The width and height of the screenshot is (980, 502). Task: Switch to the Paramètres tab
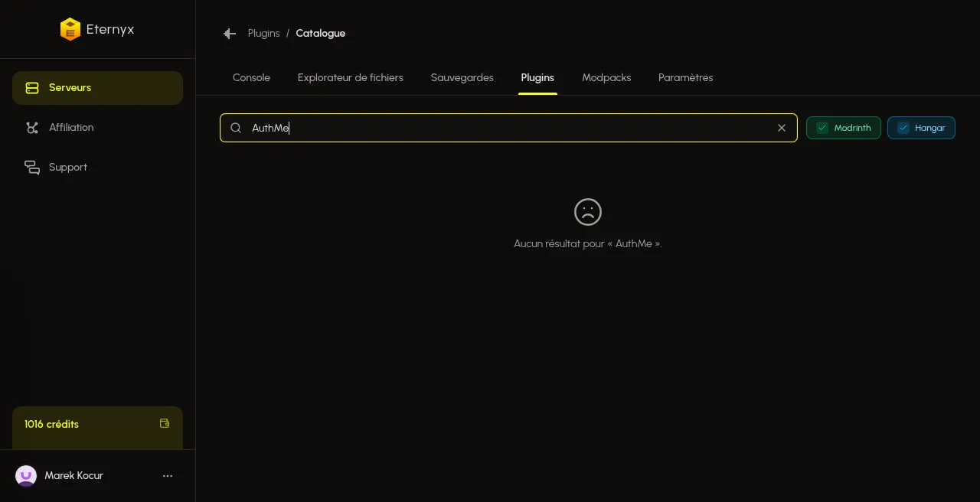pyautogui.click(x=686, y=78)
